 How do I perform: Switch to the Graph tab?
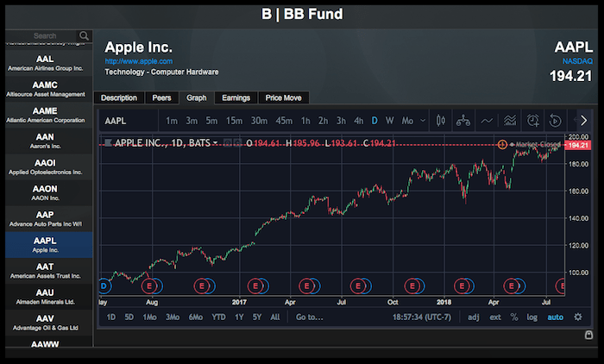click(197, 97)
